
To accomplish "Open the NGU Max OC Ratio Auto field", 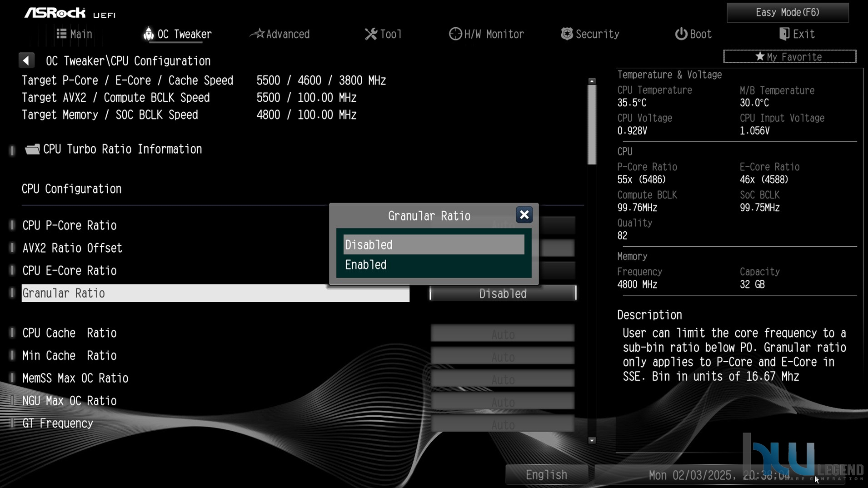I will point(503,401).
